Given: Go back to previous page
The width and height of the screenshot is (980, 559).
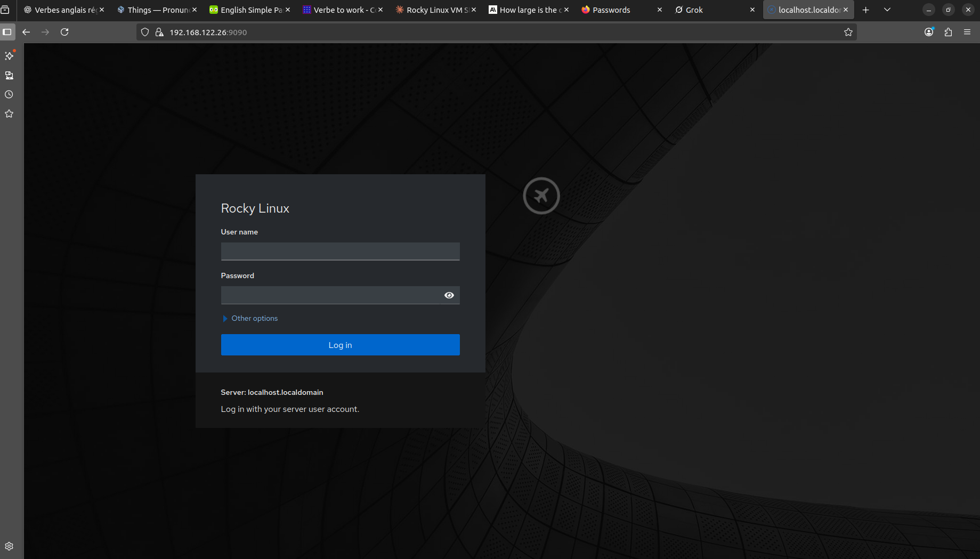Looking at the screenshot, I should click(x=26, y=32).
